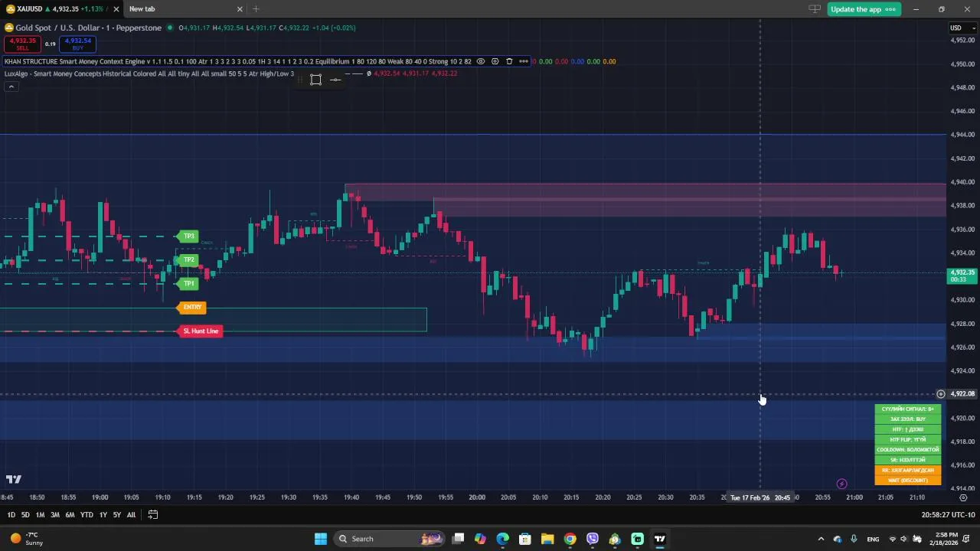980x551 pixels.
Task: Set chart range to 1D
Action: coord(11,515)
